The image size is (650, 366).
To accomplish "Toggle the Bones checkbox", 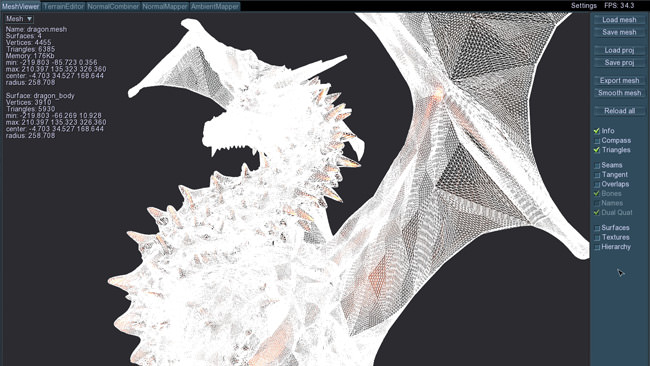I will coord(597,194).
